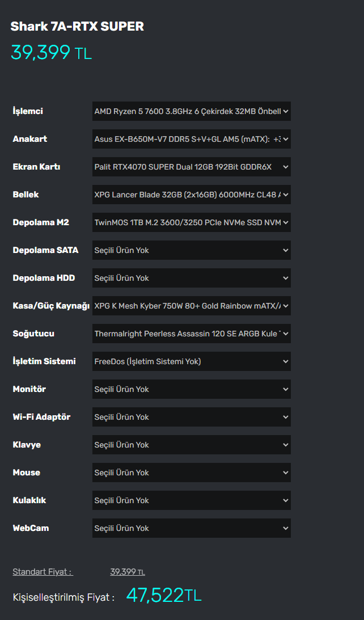The width and height of the screenshot is (364, 620).
Task: Open the Ekran Kartı graphics card dropdown
Action: [x=191, y=167]
